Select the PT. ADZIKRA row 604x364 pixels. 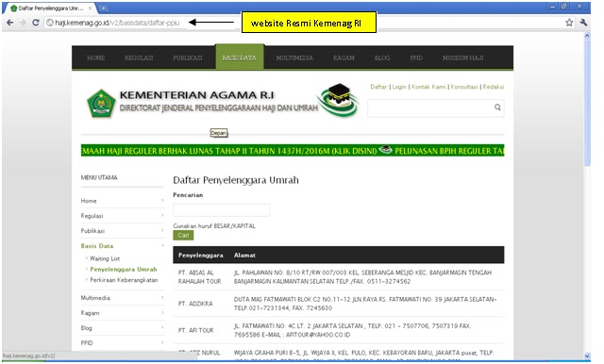click(x=339, y=304)
